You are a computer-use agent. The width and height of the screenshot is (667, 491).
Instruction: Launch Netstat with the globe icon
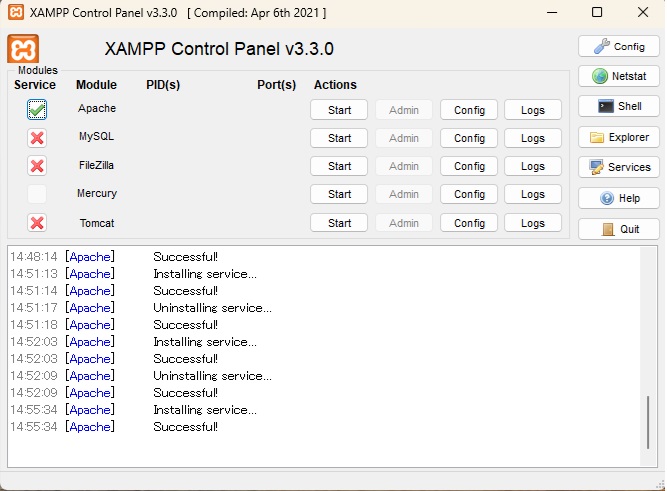(619, 76)
